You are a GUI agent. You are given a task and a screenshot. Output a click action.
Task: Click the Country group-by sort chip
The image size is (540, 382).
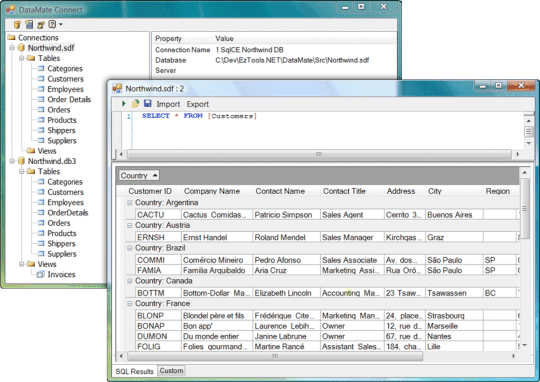tap(139, 175)
